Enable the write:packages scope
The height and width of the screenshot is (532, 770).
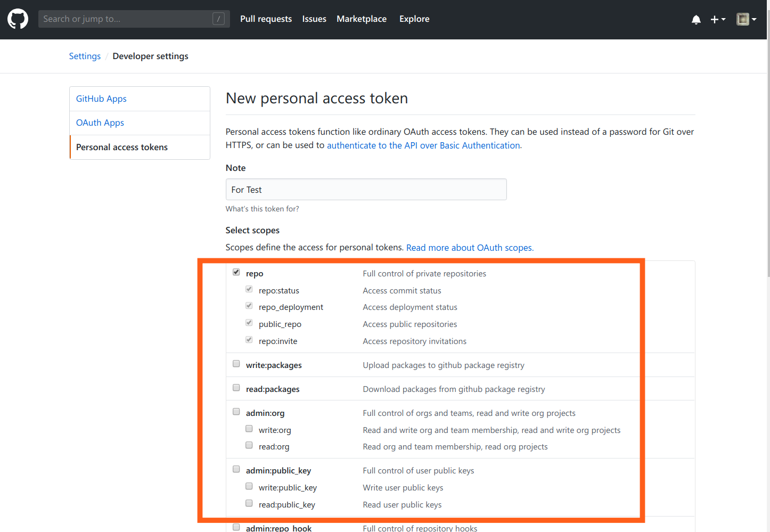[x=236, y=364]
